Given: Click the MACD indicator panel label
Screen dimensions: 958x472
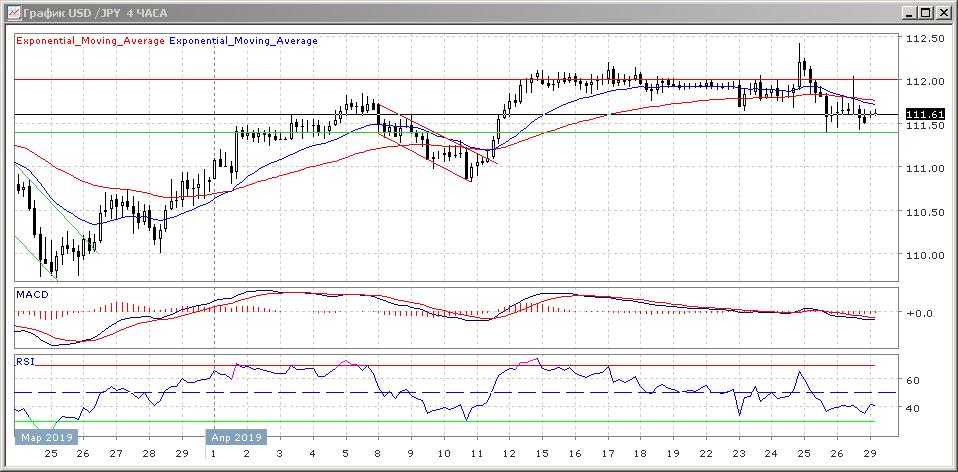Looking at the screenshot, I should 28,295.
